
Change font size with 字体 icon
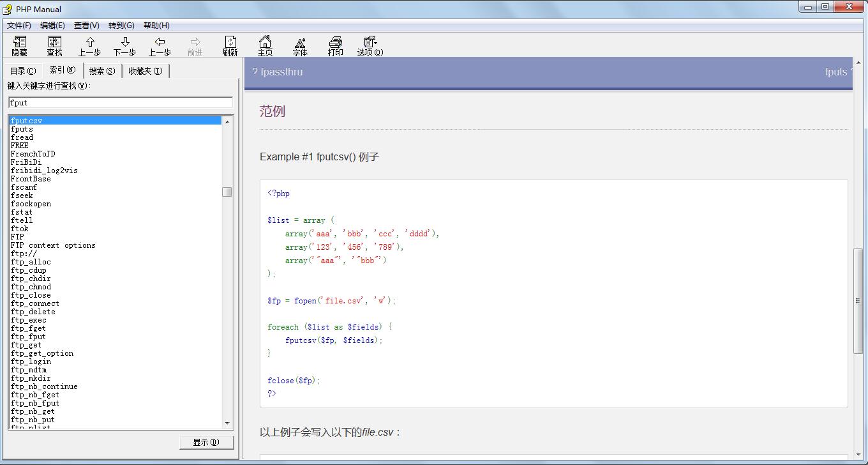300,46
